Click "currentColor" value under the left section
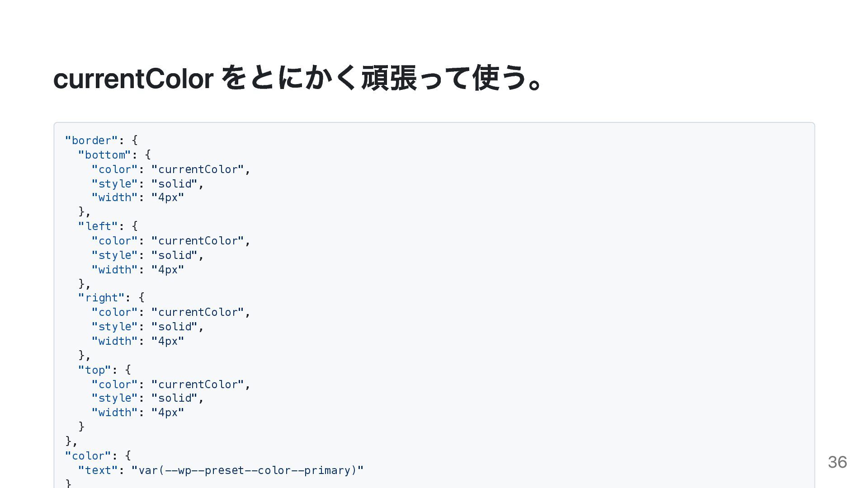Image resolution: width=868 pixels, height=488 pixels. coord(198,241)
